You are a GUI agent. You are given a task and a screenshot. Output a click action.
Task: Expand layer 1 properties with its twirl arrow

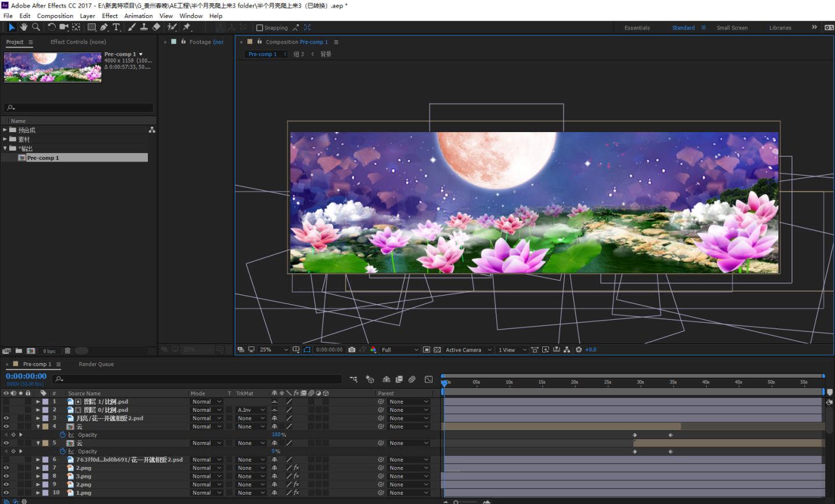(x=38, y=401)
